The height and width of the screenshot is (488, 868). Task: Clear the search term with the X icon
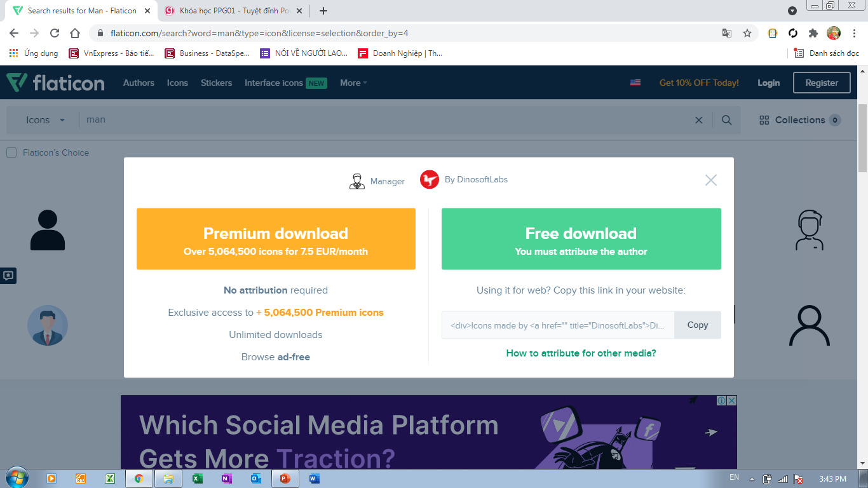tap(699, 120)
